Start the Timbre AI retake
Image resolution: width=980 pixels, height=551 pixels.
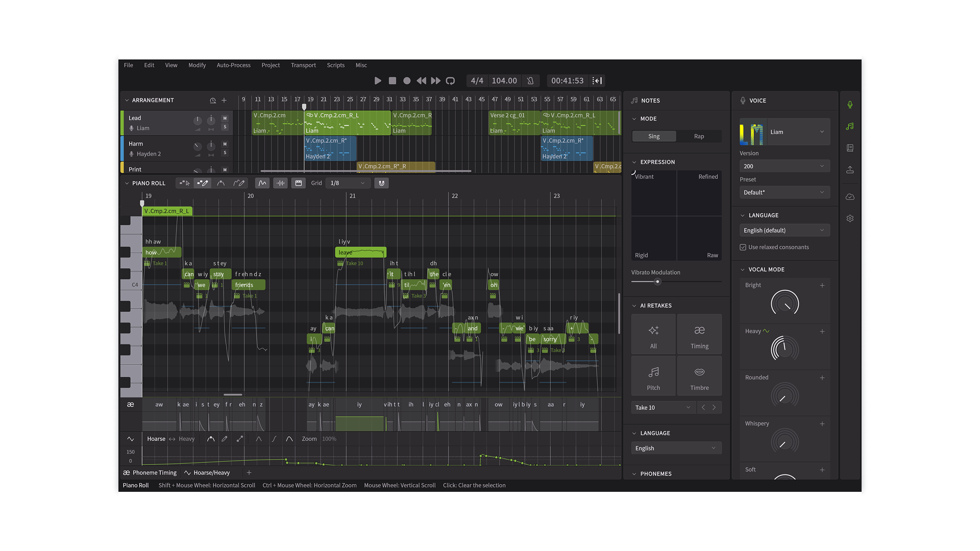tap(699, 376)
